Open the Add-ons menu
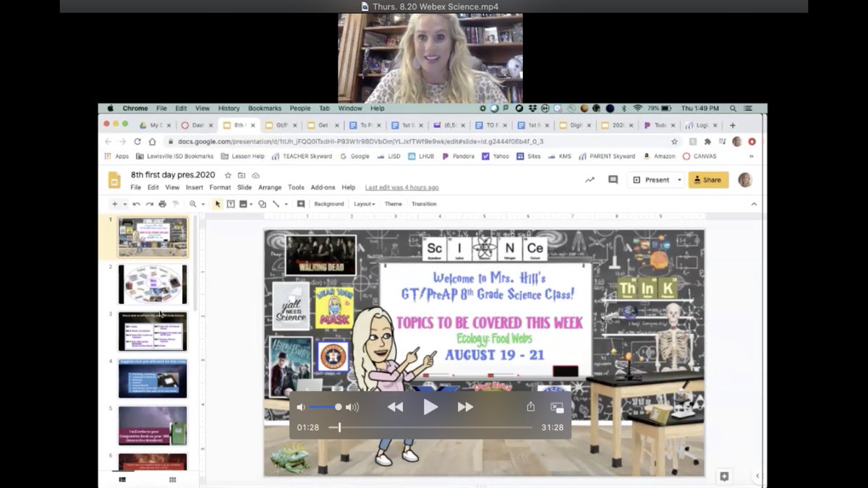Screen dimensions: 868x488 (x=323, y=187)
